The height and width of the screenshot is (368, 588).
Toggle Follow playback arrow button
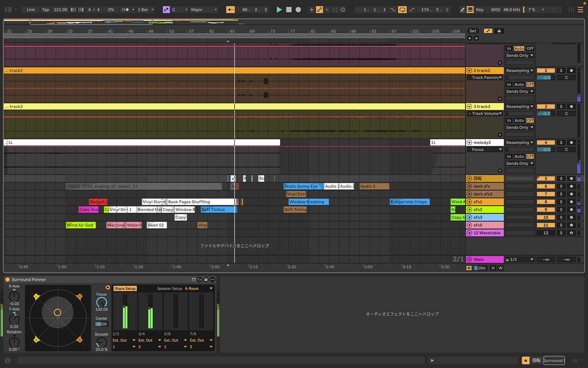(230, 10)
